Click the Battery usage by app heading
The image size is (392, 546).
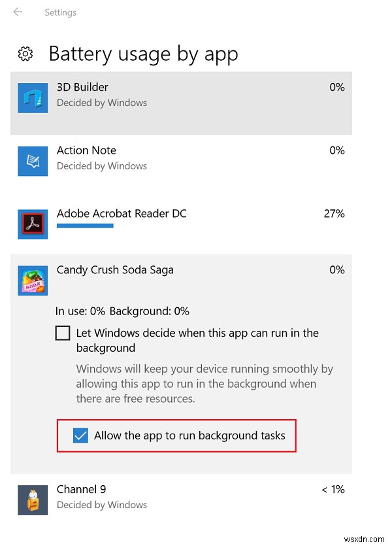pos(142,54)
